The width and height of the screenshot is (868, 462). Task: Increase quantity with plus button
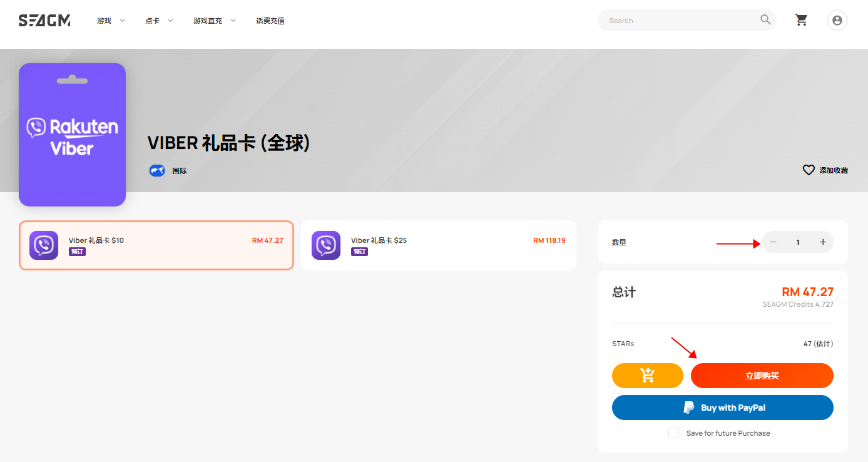[823, 242]
